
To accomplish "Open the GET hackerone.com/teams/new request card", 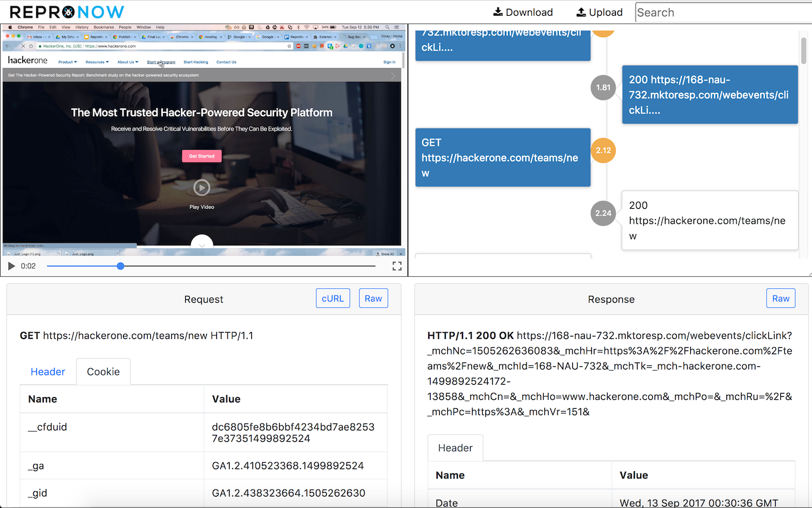I will 502,157.
